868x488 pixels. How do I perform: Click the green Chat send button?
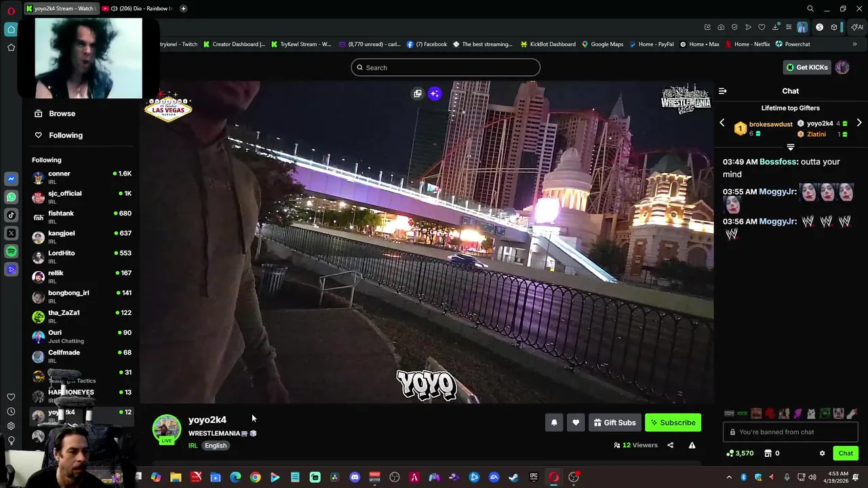pyautogui.click(x=846, y=453)
